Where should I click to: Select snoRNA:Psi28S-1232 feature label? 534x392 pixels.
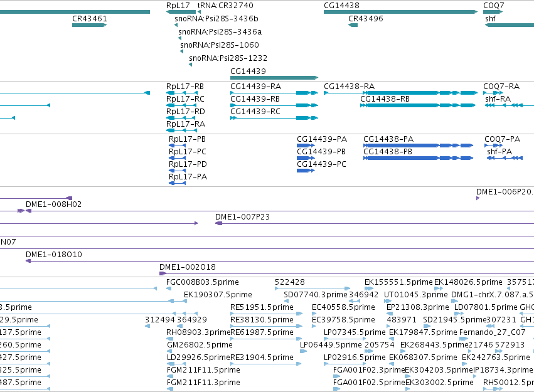point(228,58)
